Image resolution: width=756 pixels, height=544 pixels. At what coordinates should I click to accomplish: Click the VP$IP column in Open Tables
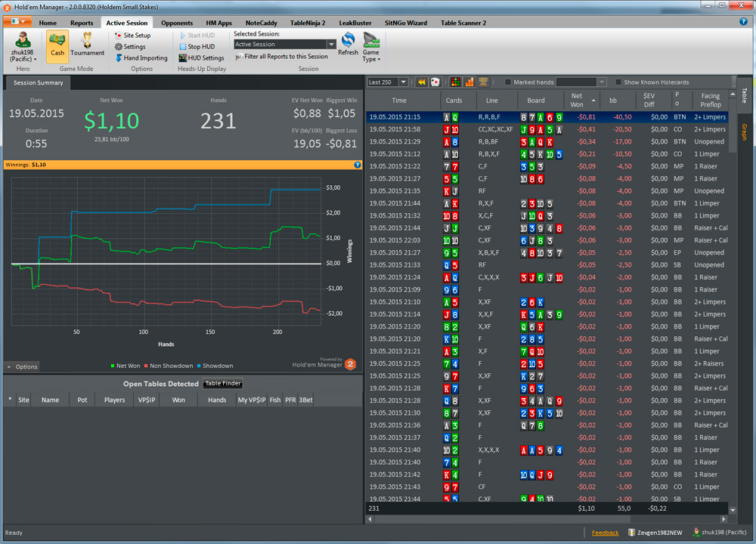(147, 400)
